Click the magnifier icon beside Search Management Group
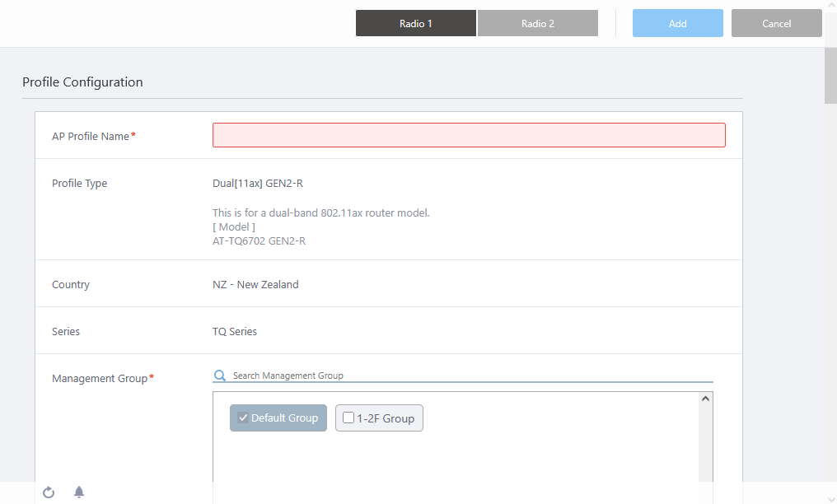837x504 pixels. point(220,376)
